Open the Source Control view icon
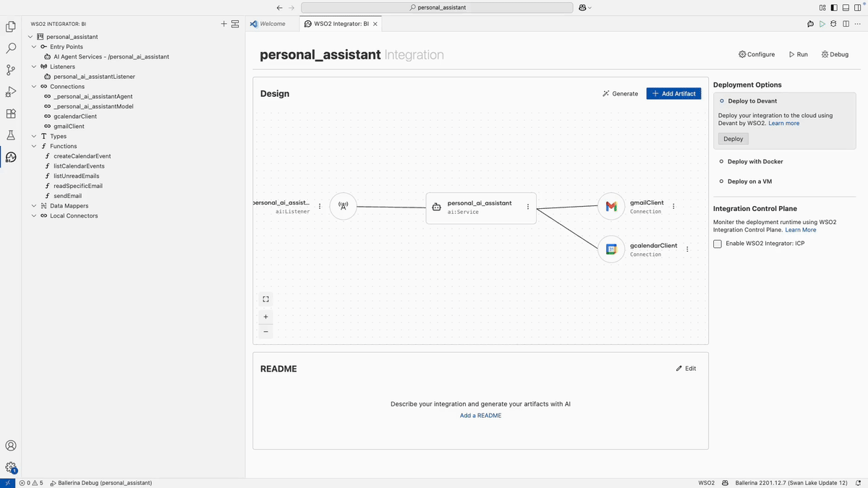Viewport: 868px width, 488px height. pos(11,70)
